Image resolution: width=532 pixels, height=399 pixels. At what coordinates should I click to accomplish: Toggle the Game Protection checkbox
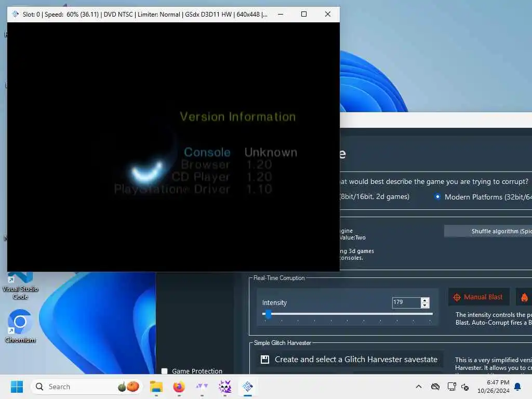click(x=165, y=371)
